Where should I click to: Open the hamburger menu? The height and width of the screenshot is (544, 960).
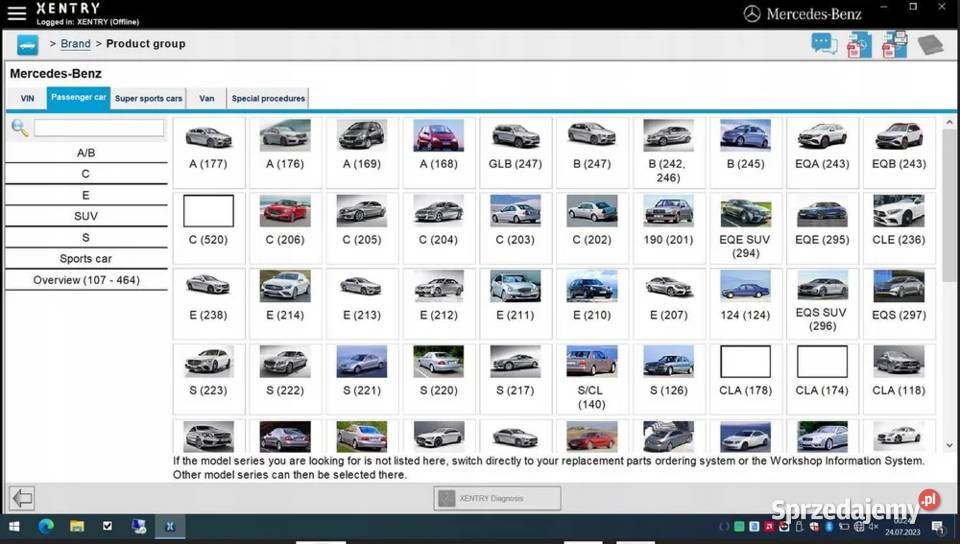(x=17, y=13)
